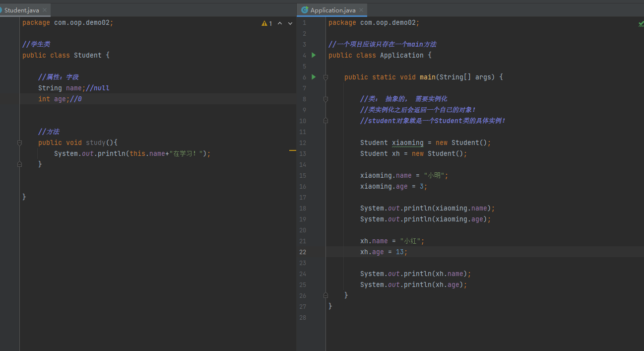Collapse the main method fold marker
This screenshot has width=644, height=351.
[325, 77]
